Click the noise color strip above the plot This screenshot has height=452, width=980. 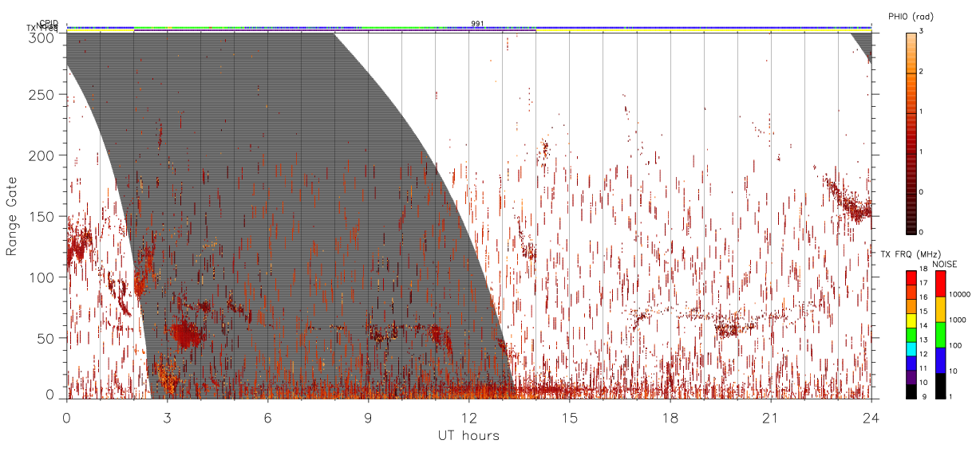click(469, 27)
